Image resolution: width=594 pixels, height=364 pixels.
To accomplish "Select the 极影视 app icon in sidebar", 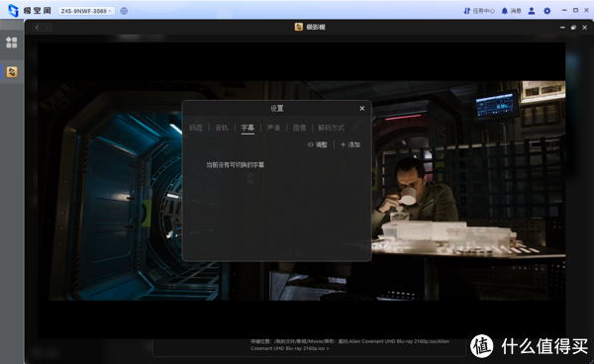I will coord(12,72).
